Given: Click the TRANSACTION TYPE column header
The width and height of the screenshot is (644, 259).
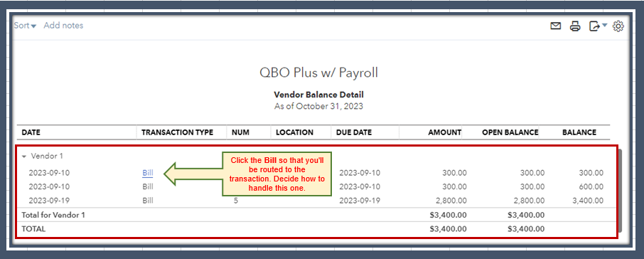Looking at the screenshot, I should click(178, 132).
